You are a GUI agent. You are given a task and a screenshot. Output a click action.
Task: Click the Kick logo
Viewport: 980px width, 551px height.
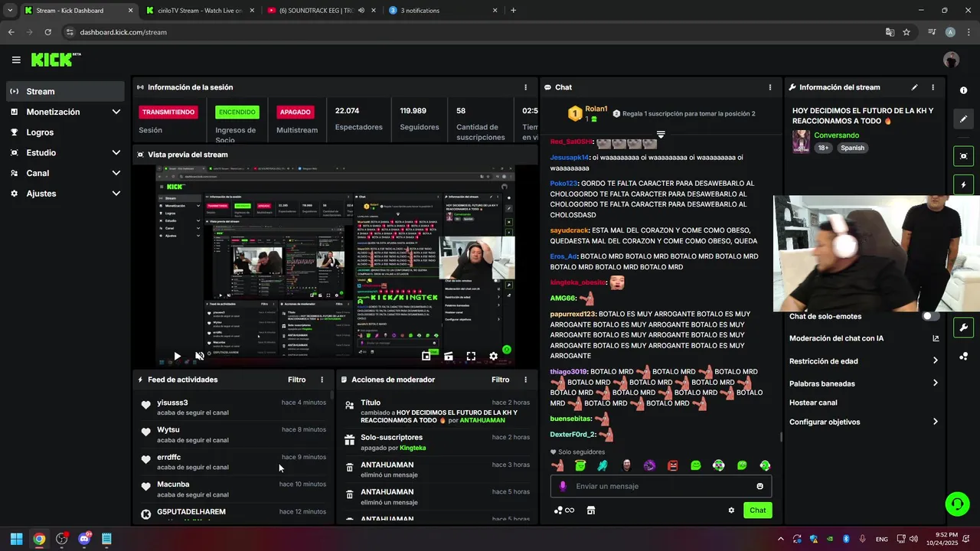(55, 60)
